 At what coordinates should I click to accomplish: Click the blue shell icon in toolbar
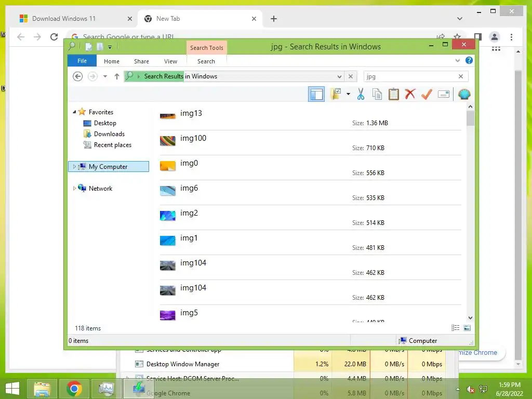(x=464, y=94)
